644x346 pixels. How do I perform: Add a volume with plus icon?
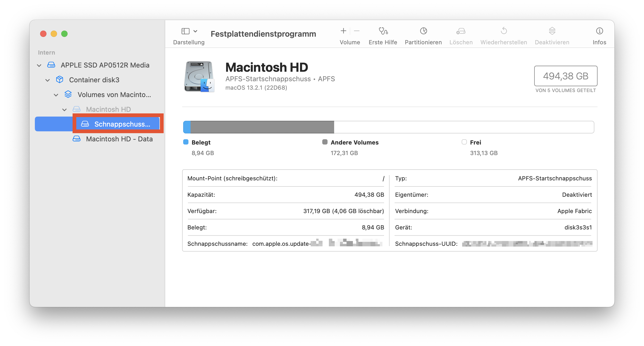[x=343, y=31]
